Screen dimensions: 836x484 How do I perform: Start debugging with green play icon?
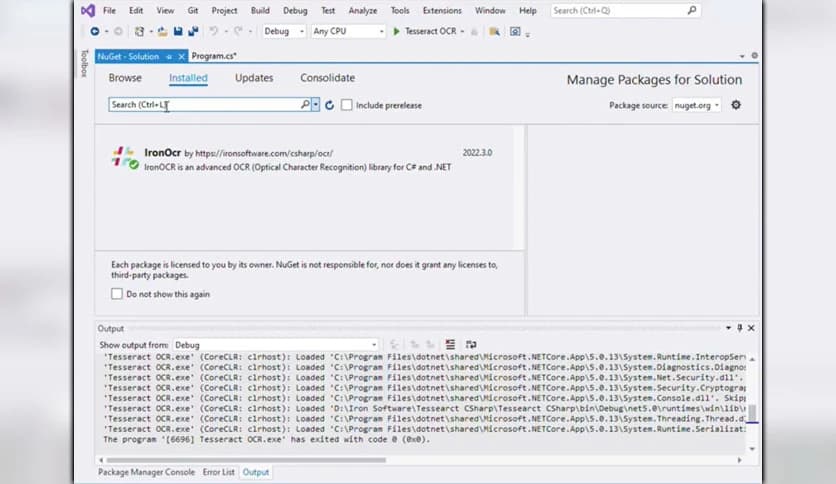tap(396, 31)
